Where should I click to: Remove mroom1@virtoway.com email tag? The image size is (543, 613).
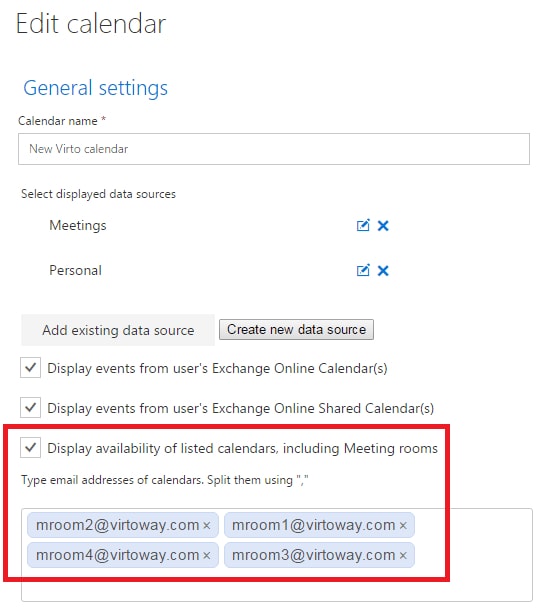pos(403,526)
